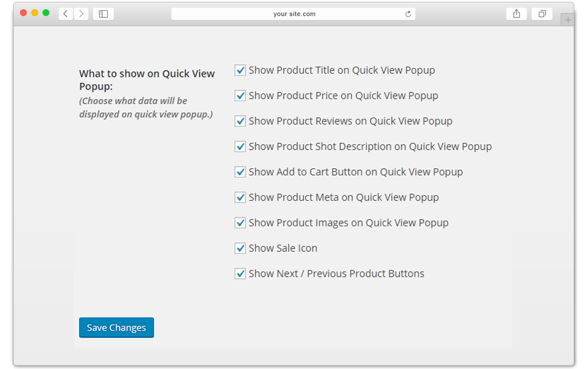This screenshot has height=369, width=588.
Task: Toggle Show Product Shot Description checkbox
Action: click(240, 146)
